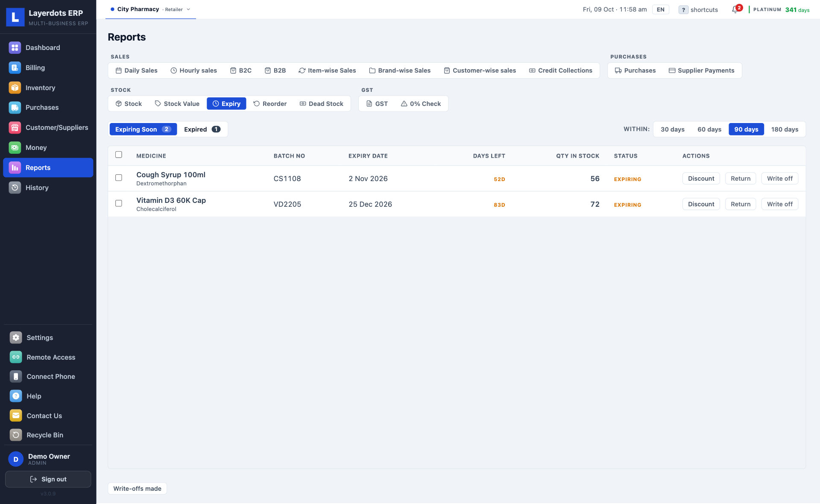The image size is (820, 504).
Task: Open the Help question icon in sidebar
Action: (16, 396)
